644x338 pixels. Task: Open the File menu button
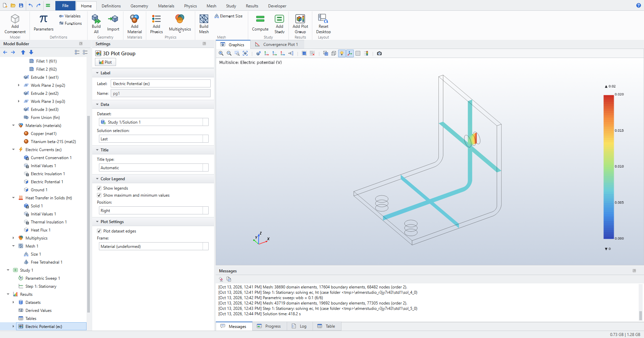pyautogui.click(x=65, y=6)
